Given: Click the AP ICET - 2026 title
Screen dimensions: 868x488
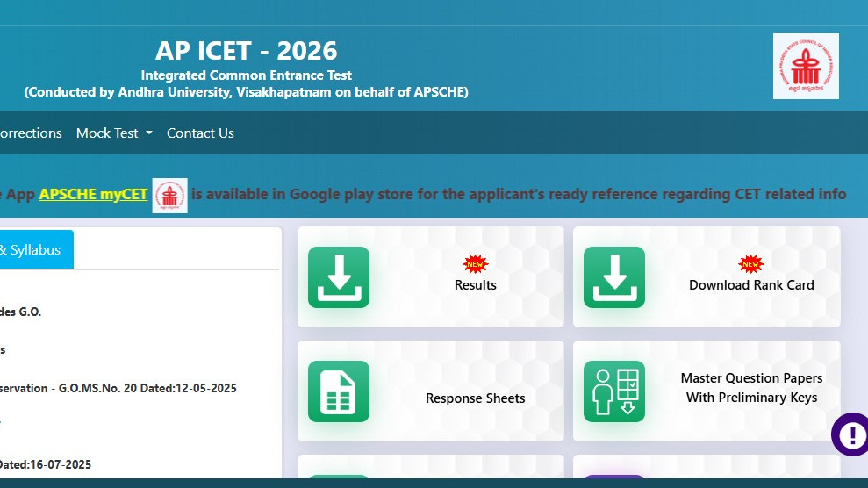Looking at the screenshot, I should [x=246, y=51].
